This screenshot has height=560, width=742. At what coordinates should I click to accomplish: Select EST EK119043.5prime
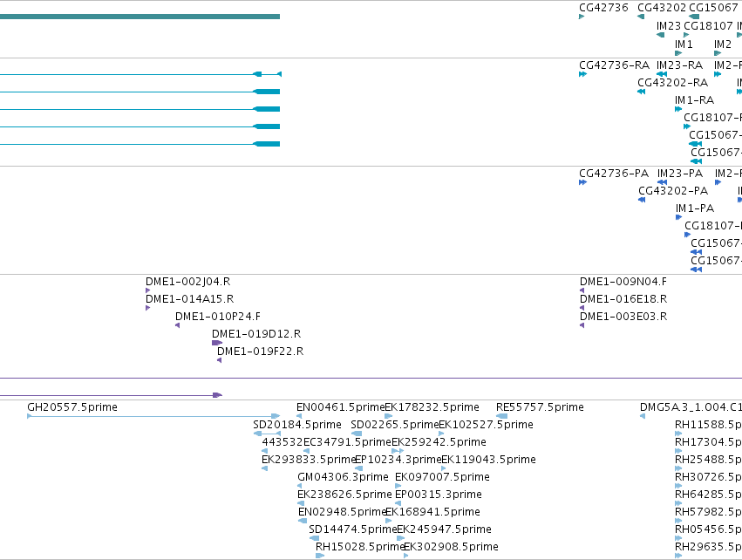pos(488,460)
